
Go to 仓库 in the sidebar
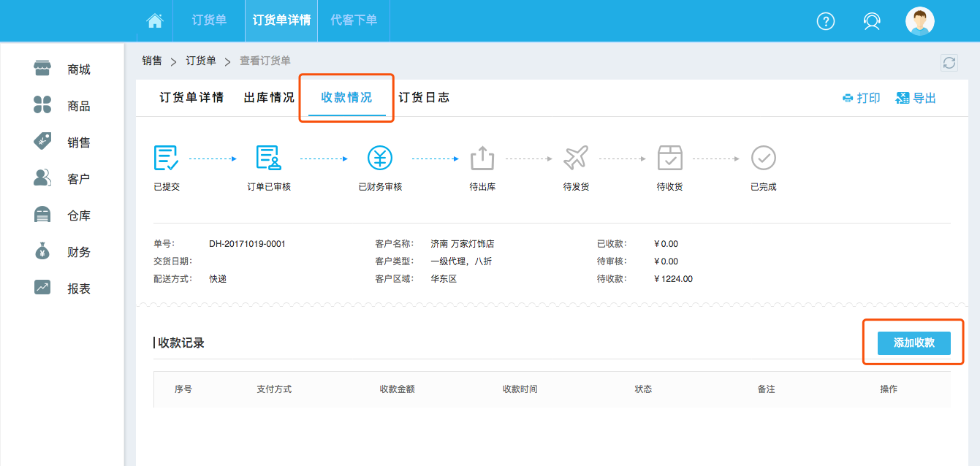coord(63,215)
